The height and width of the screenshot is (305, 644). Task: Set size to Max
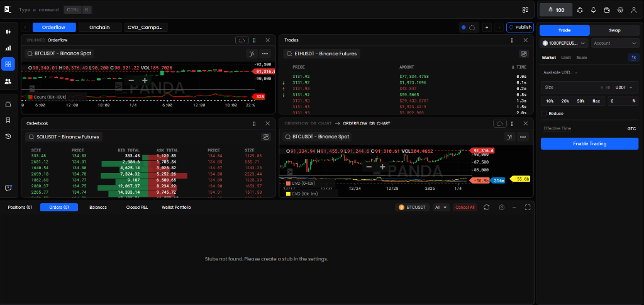coord(596,101)
